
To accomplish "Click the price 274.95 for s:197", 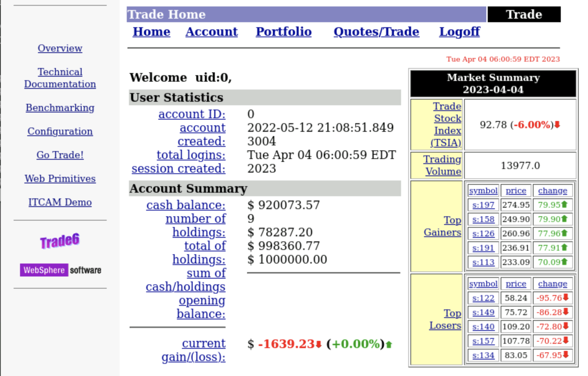I will 516,205.
